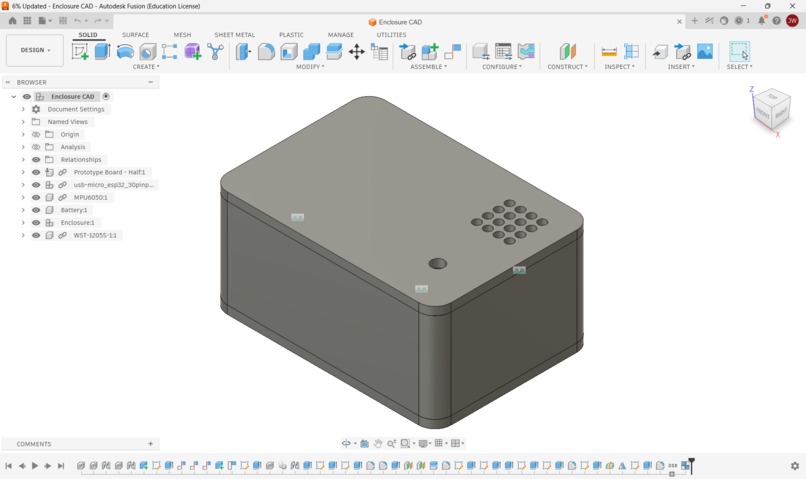Open the ASSEMBLE dropdown menu
Image resolution: width=806 pixels, height=479 pixels.
pos(428,67)
